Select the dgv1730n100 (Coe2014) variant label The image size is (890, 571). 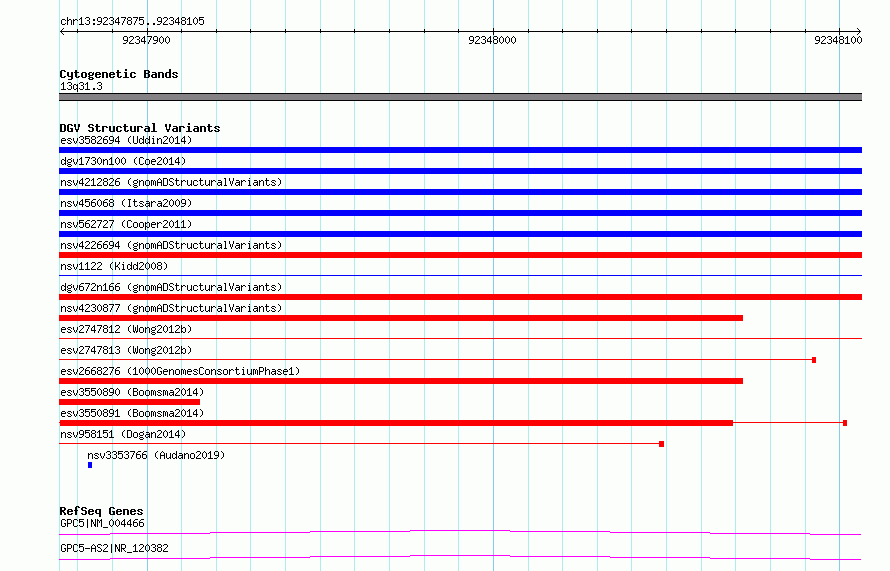tap(123, 161)
